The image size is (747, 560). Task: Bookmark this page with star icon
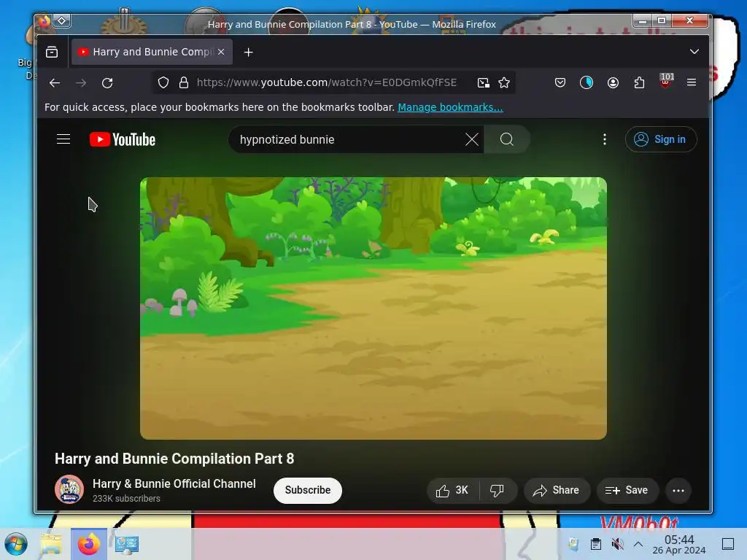(504, 83)
